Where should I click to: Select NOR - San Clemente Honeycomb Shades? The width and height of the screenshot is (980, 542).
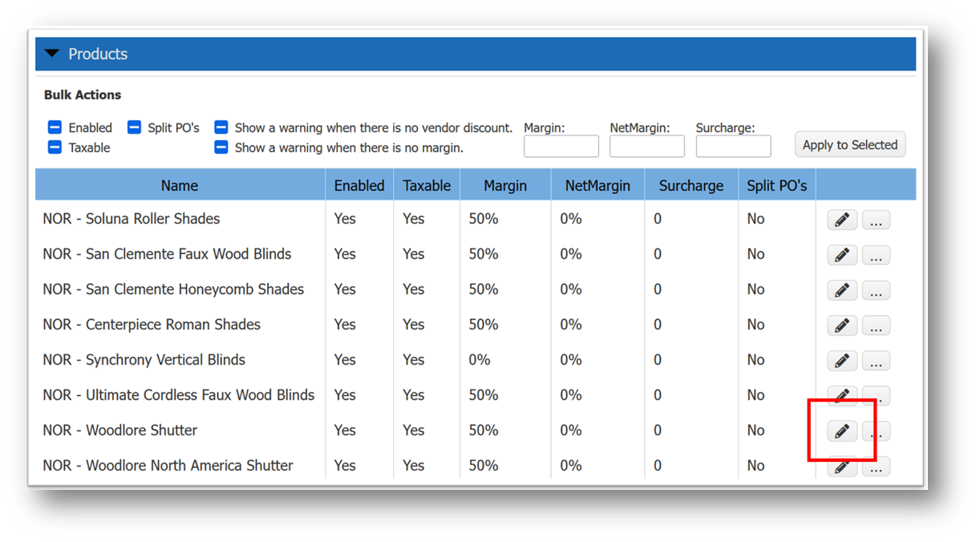(173, 289)
